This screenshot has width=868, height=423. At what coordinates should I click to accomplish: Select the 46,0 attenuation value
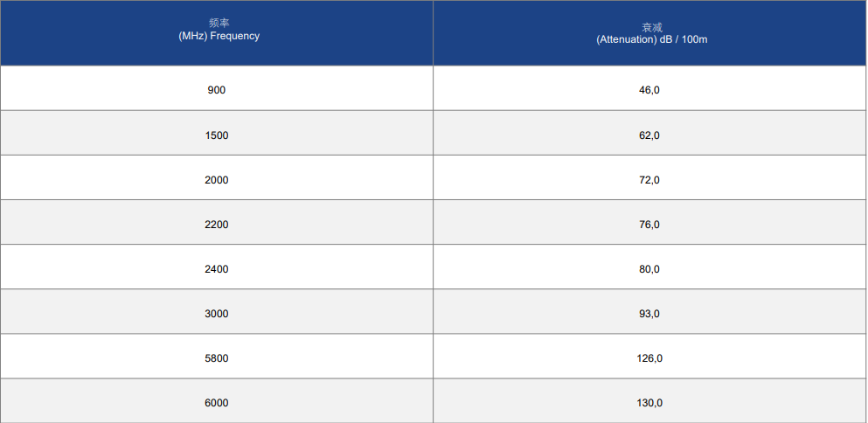(650, 88)
